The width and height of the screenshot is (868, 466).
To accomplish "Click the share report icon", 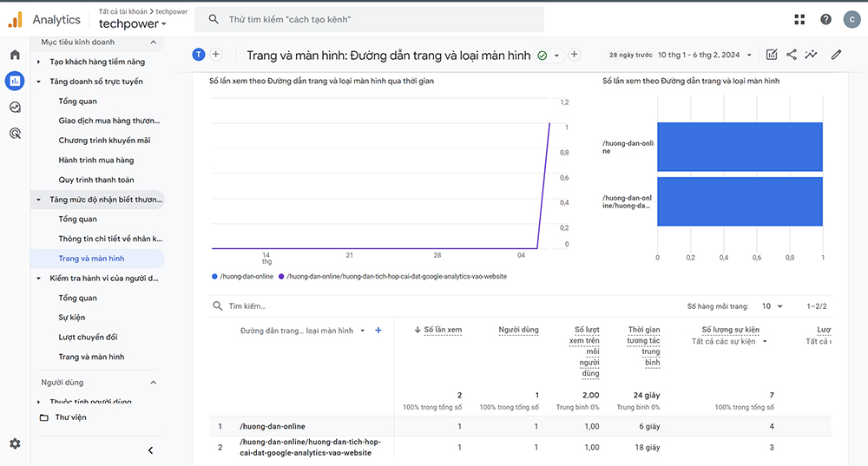I will (792, 55).
